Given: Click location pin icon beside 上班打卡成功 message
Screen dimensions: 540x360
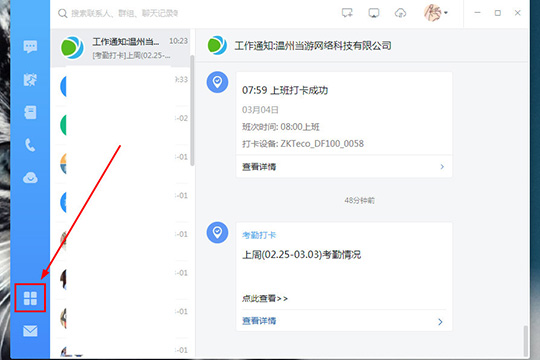Looking at the screenshot, I should [x=217, y=82].
